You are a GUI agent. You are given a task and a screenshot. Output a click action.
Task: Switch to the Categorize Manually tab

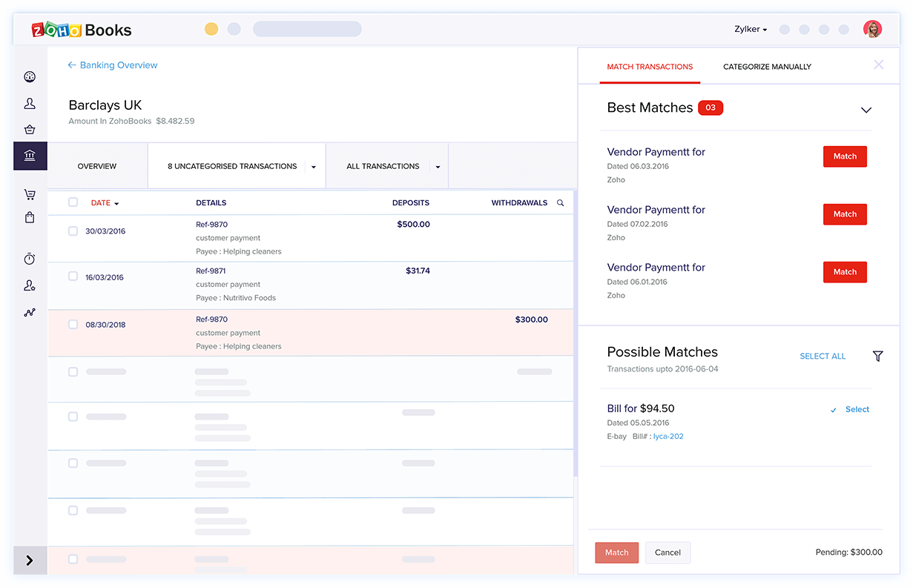(767, 67)
